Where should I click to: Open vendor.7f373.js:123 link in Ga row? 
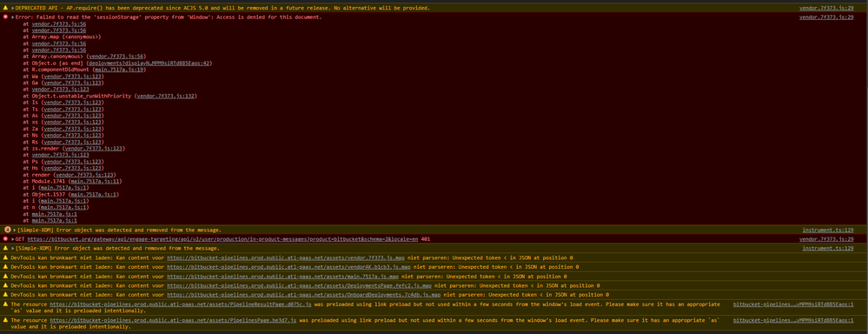pos(72,83)
